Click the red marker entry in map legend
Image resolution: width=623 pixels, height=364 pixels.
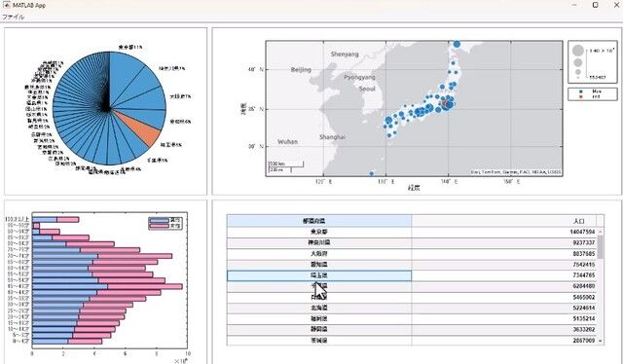[580, 96]
